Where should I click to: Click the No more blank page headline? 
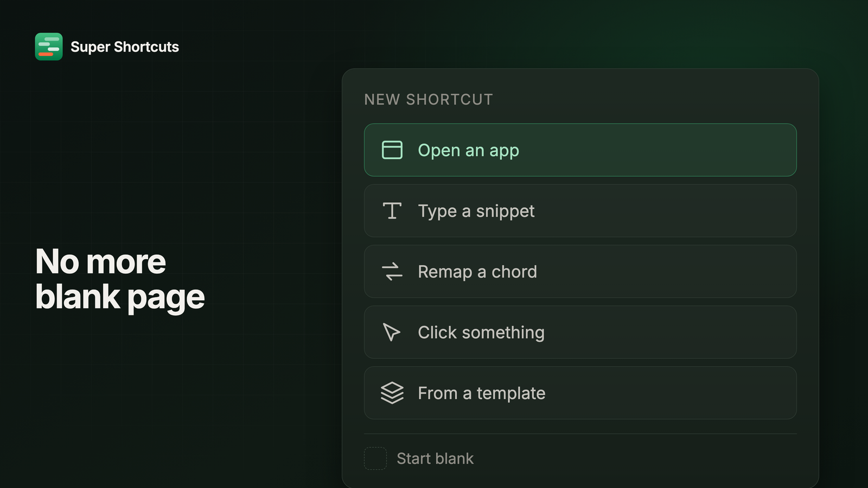[x=120, y=280]
